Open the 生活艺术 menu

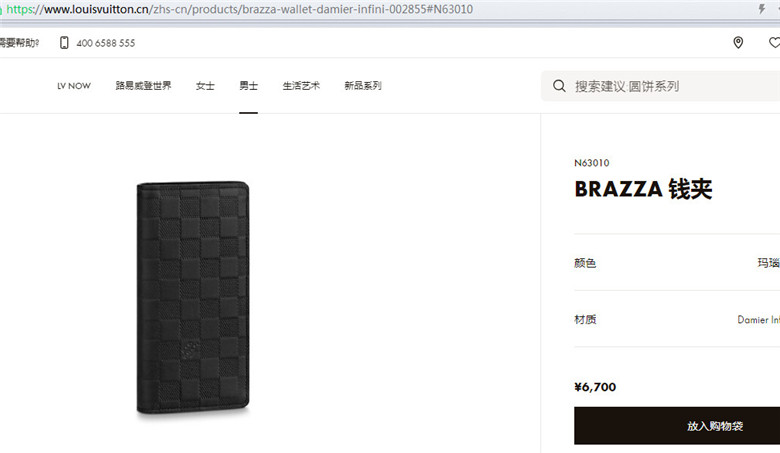301,86
